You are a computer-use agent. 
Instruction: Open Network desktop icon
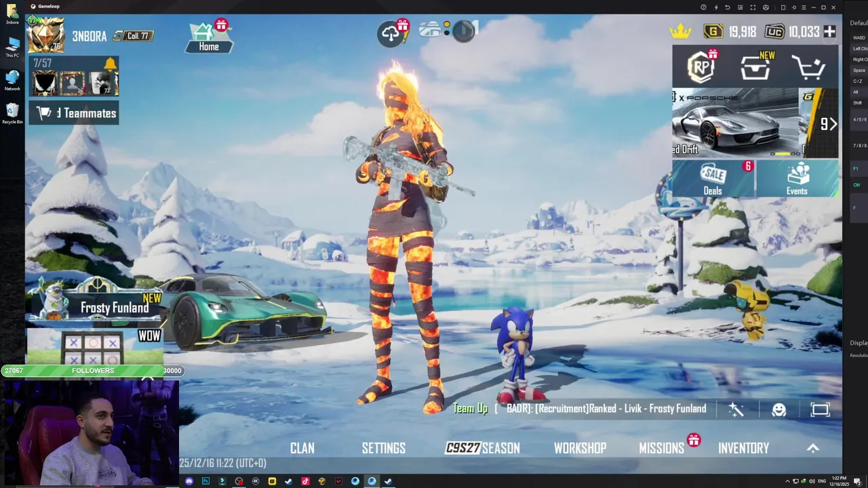pos(12,81)
